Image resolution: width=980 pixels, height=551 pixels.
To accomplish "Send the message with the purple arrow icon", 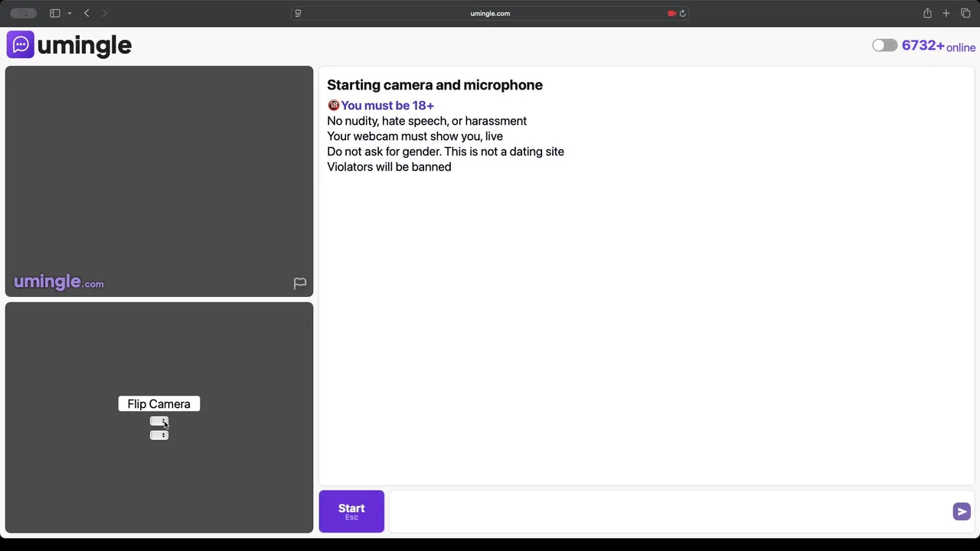I will (962, 512).
